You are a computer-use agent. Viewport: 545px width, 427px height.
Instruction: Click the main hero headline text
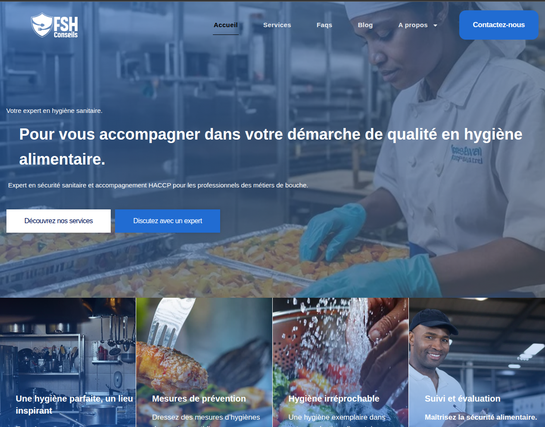270,147
